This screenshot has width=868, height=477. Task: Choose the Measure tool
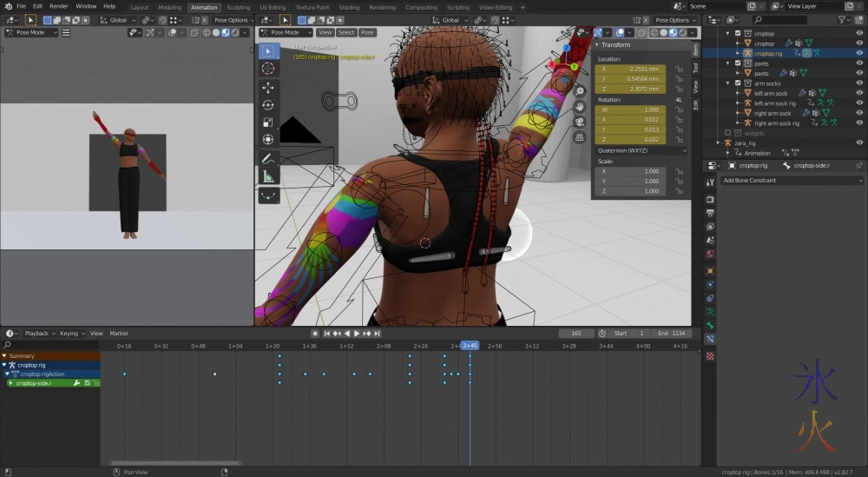point(268,176)
